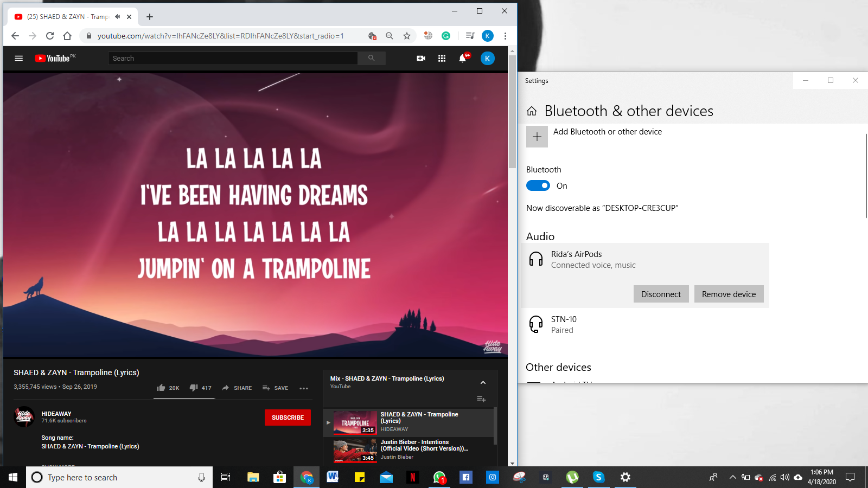Open the YouTube apps grid icon
The height and width of the screenshot is (488, 868).
click(x=442, y=59)
